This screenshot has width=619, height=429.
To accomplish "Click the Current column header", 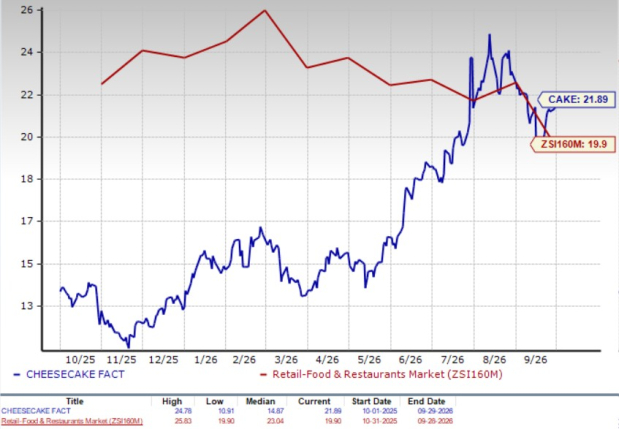I will click(314, 401).
